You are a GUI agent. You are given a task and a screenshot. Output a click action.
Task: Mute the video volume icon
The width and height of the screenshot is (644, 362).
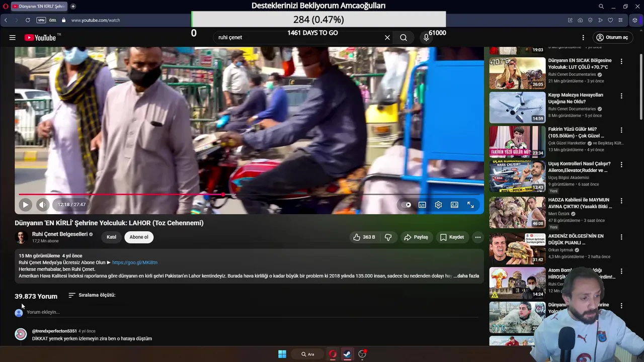tap(43, 205)
